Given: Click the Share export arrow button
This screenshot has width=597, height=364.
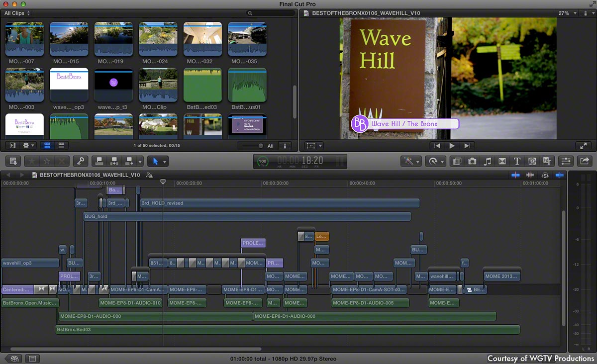Looking at the screenshot, I should coord(585,161).
